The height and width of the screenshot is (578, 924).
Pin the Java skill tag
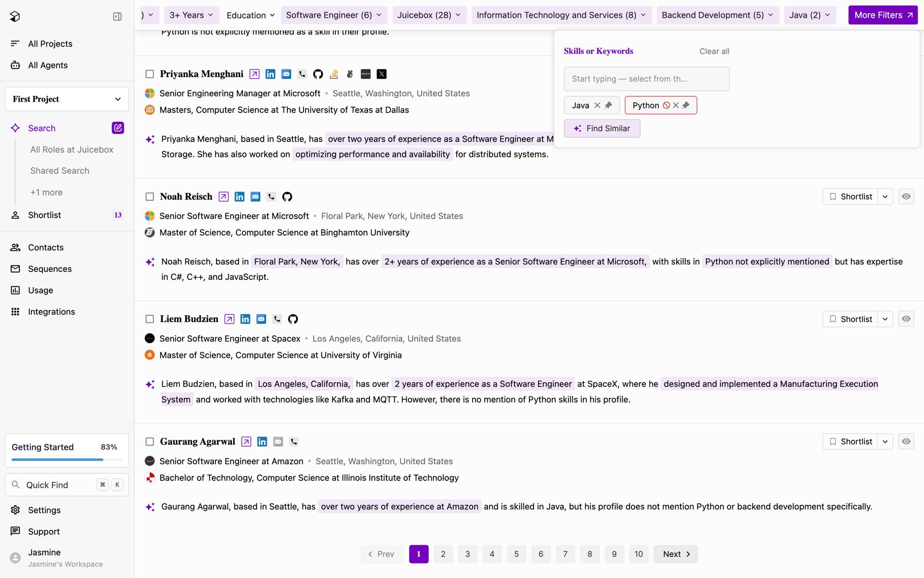pyautogui.click(x=609, y=105)
